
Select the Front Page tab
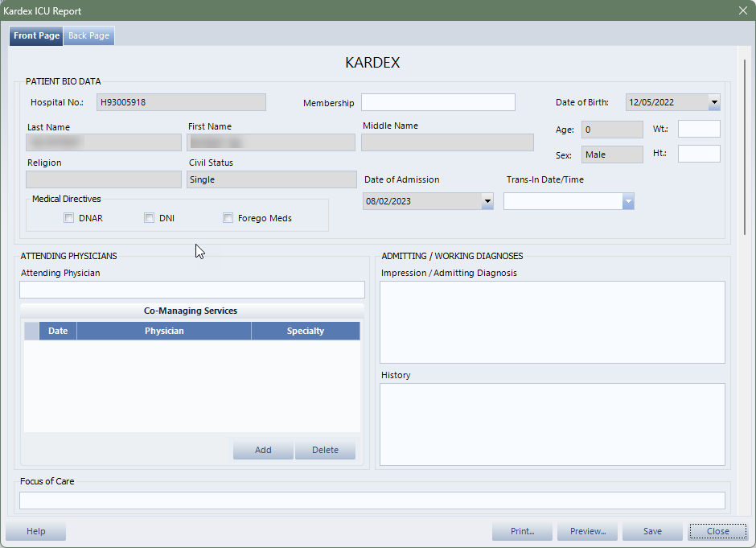(36, 36)
